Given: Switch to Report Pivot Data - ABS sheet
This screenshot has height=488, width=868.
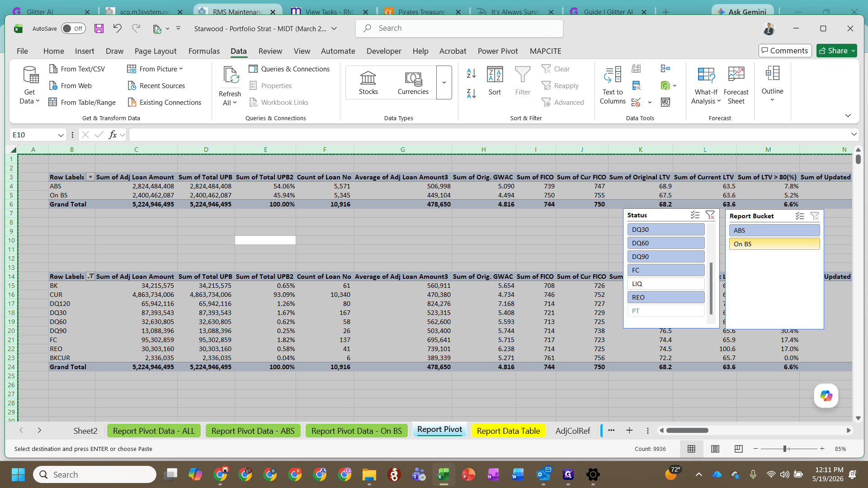Looking at the screenshot, I should [253, 431].
